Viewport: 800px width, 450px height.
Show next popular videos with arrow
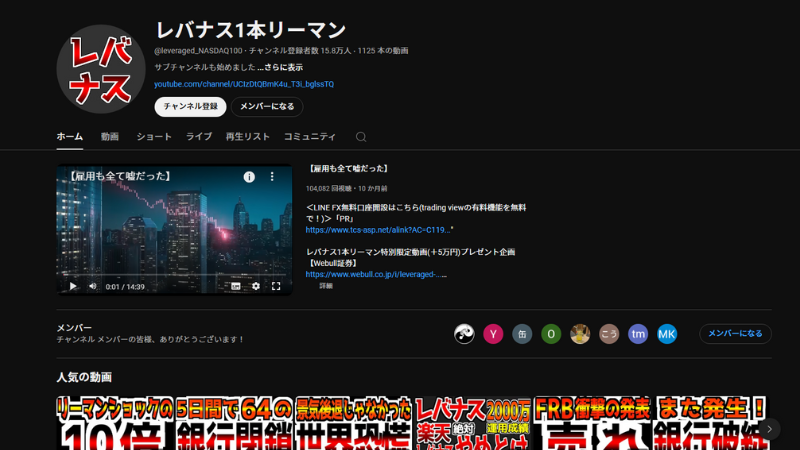tap(769, 429)
